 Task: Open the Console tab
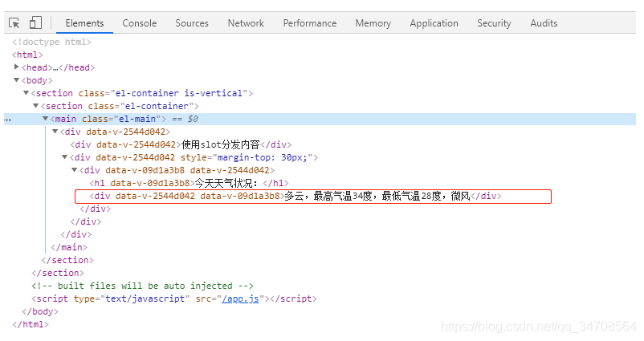tap(140, 23)
